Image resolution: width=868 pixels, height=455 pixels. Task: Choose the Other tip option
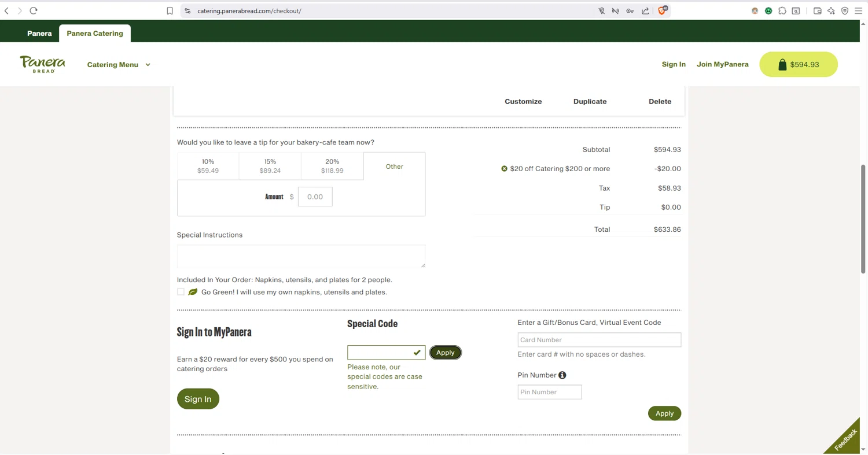[395, 167]
